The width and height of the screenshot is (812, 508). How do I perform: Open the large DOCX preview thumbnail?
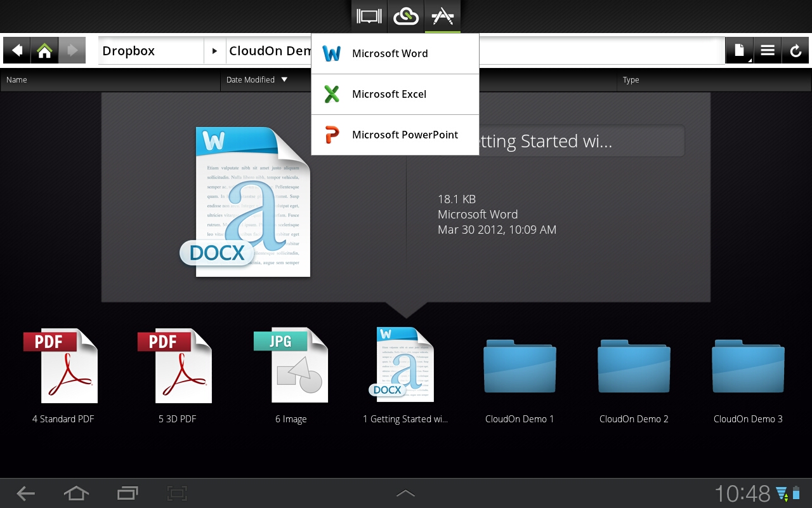pyautogui.click(x=246, y=202)
